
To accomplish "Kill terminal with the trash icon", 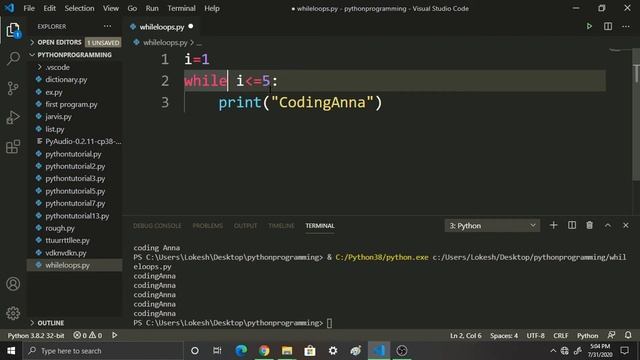I will point(589,225).
